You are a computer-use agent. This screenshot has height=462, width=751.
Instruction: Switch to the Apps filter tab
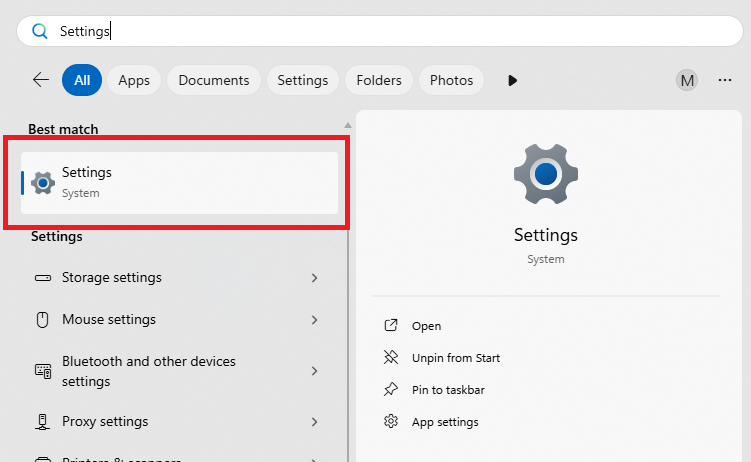(x=134, y=80)
